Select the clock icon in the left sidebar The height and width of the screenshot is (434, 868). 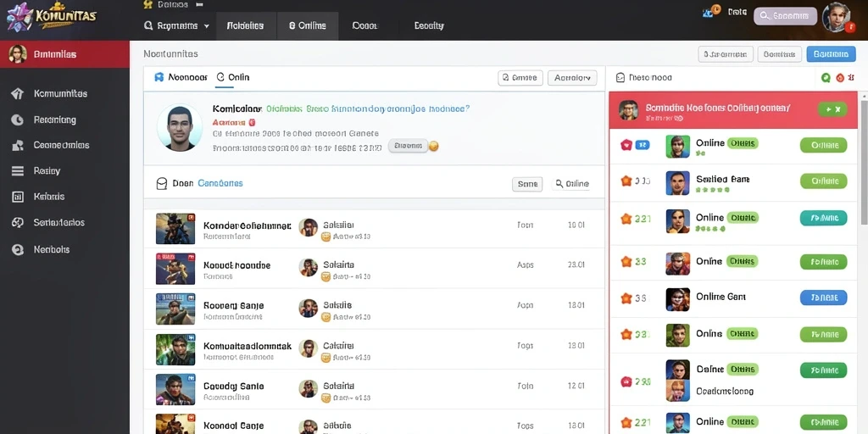[x=17, y=120]
